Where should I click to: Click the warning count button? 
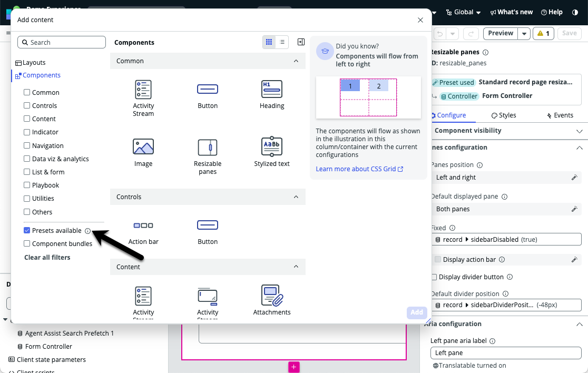click(x=543, y=34)
